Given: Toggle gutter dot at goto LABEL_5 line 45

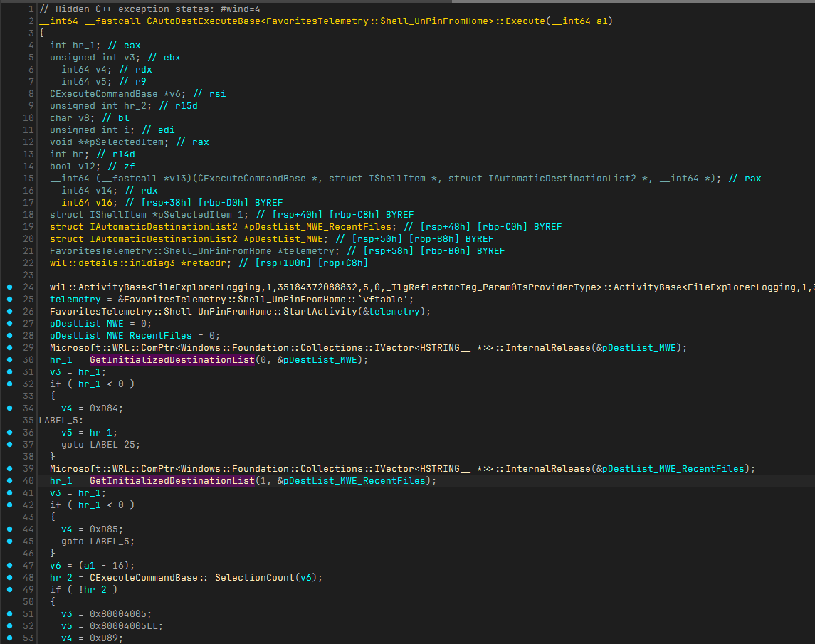Looking at the screenshot, I should (x=9, y=542).
